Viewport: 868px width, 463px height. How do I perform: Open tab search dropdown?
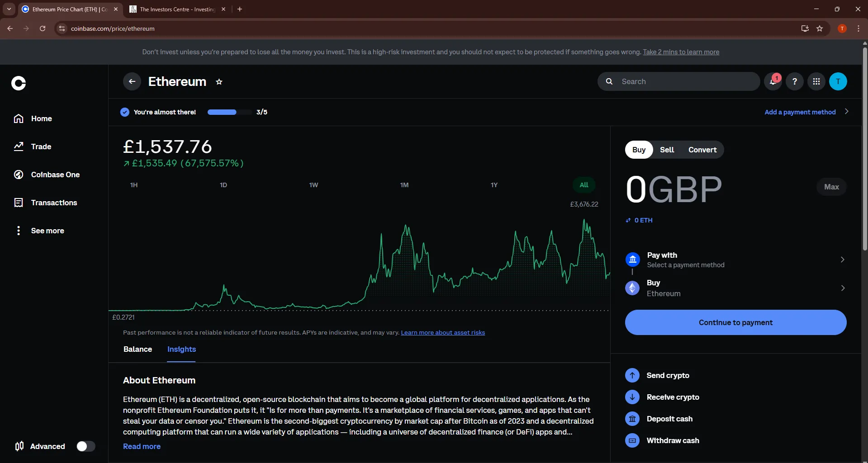[x=9, y=9]
